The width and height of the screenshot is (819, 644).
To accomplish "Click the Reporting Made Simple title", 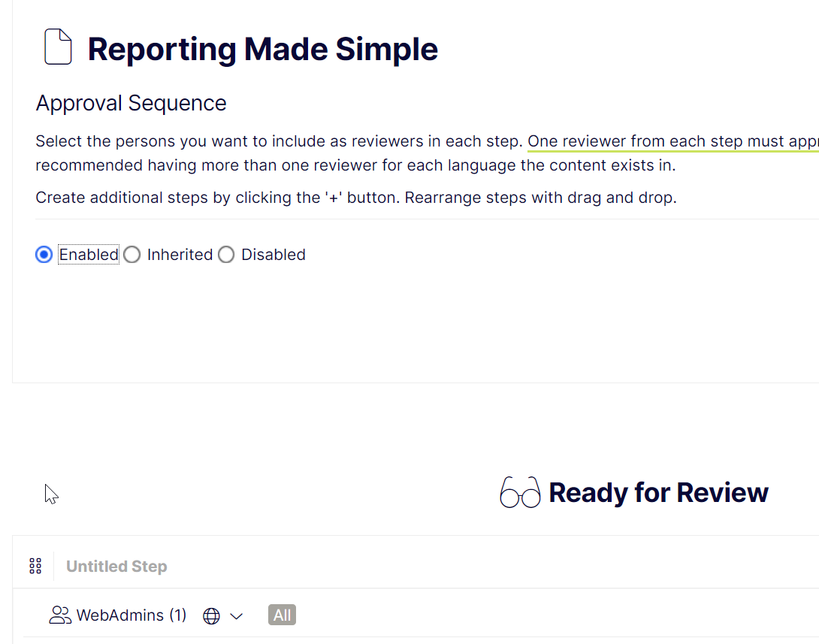I will click(x=262, y=49).
